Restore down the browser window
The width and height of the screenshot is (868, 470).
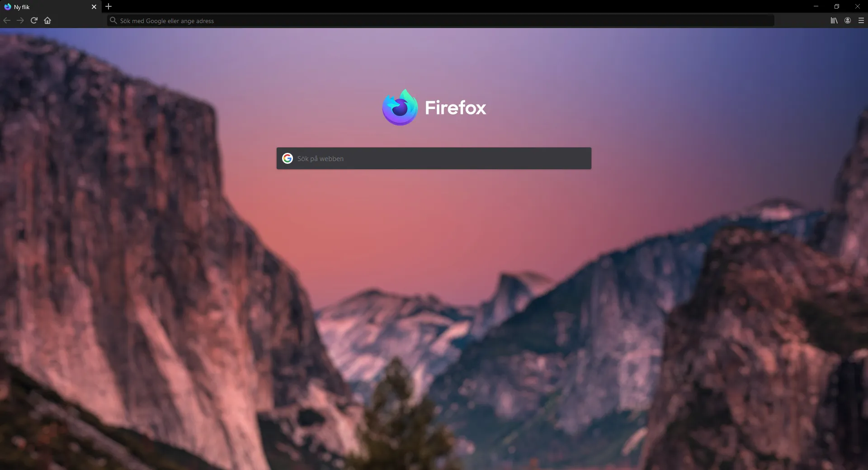(x=837, y=6)
